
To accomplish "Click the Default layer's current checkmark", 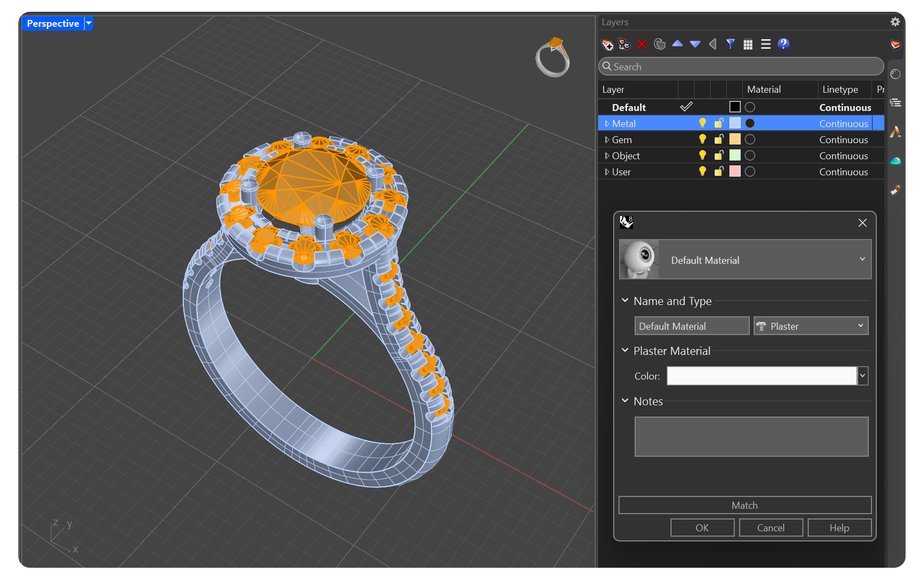I will tap(686, 107).
